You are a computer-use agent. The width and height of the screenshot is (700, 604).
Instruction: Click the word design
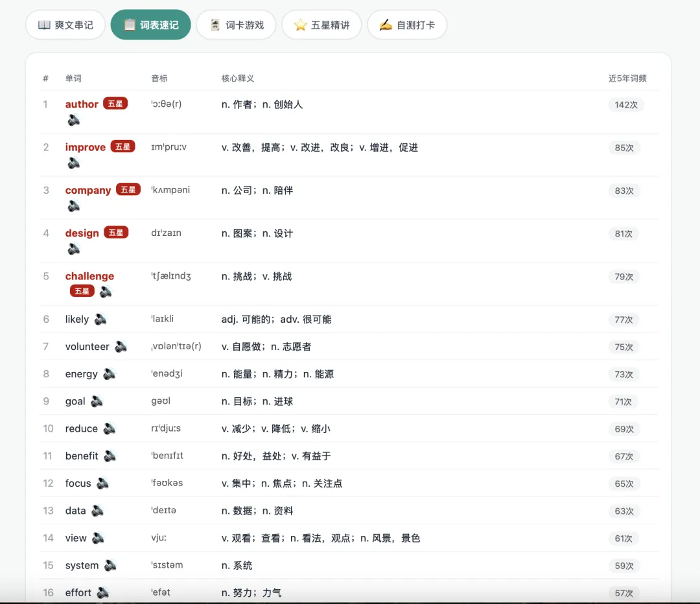click(82, 233)
